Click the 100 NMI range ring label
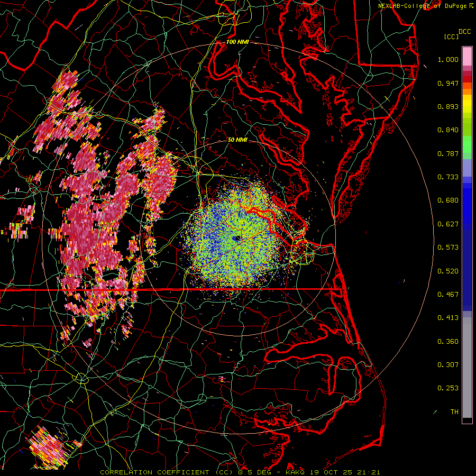 [237, 42]
